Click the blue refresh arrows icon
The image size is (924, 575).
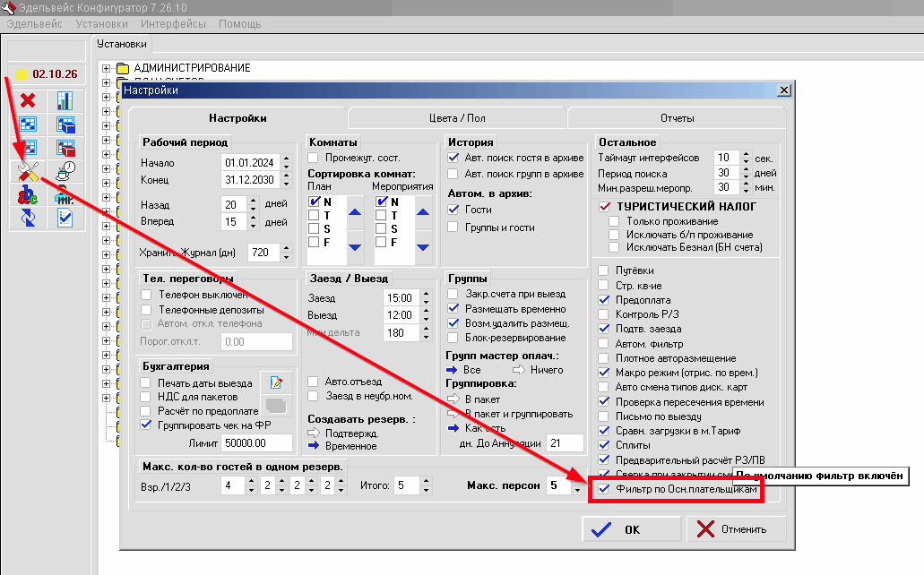pos(28,218)
